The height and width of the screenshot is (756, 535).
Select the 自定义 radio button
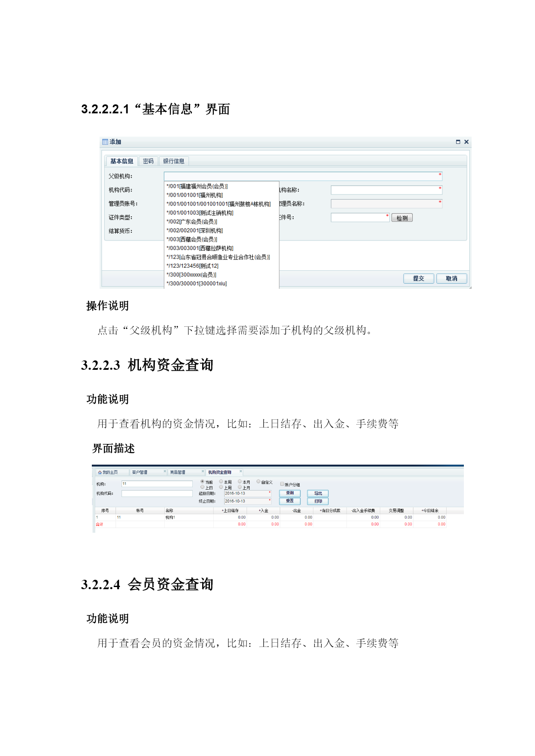[258, 481]
